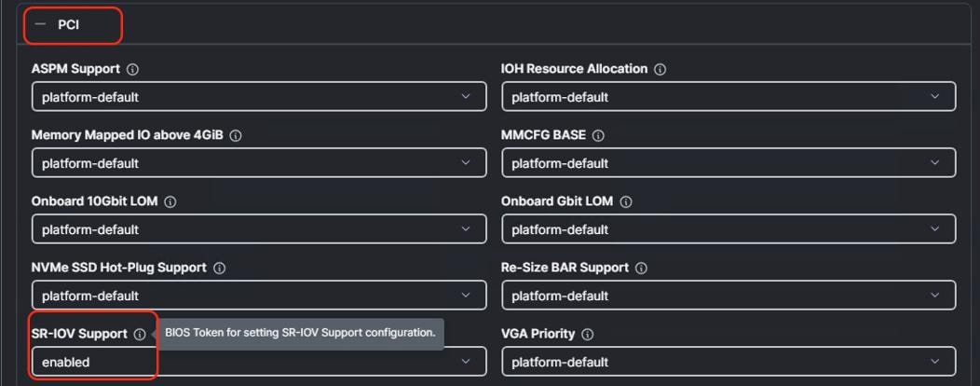Viewport: 980px width, 386px height.
Task: Open Memory Mapped IO above 4GiB dropdown
Action: [258, 163]
